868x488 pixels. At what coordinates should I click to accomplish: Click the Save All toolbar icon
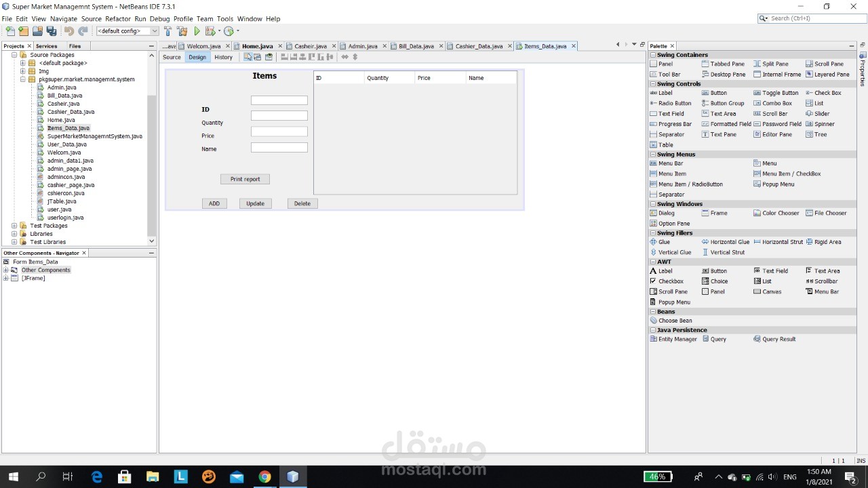coord(51,31)
